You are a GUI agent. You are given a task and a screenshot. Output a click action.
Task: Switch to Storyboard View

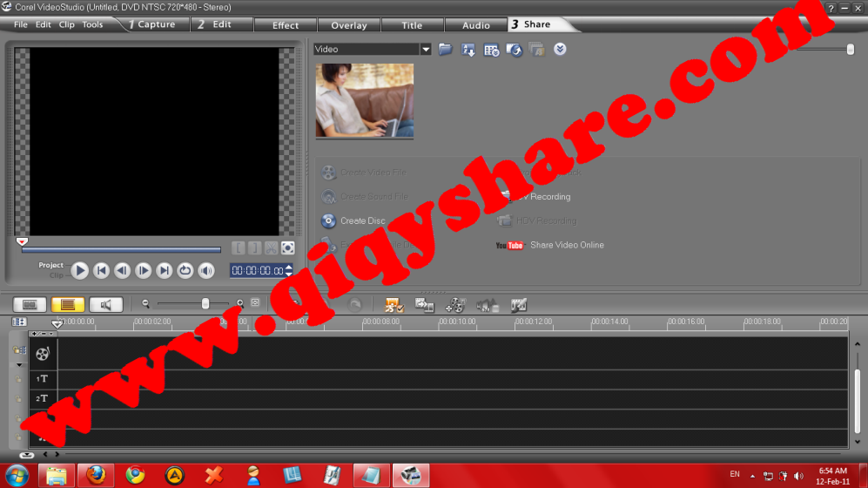point(30,305)
